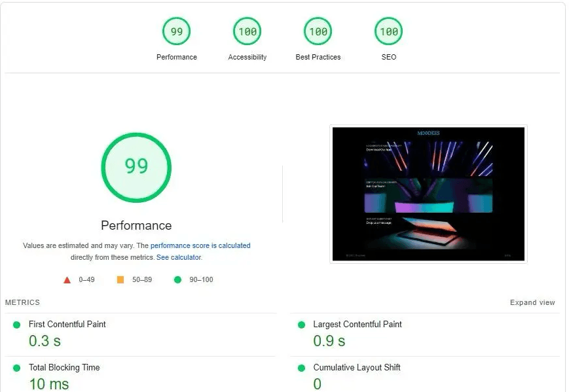Open the 'performance score is calculated' link
This screenshot has height=392, width=569.
200,246
